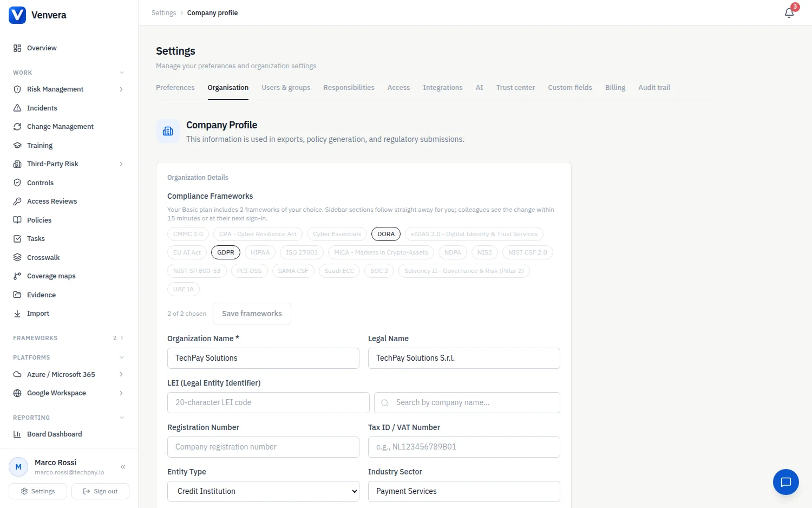Toggle the SOC 2 framework chip
This screenshot has width=812, height=508.
tap(379, 271)
